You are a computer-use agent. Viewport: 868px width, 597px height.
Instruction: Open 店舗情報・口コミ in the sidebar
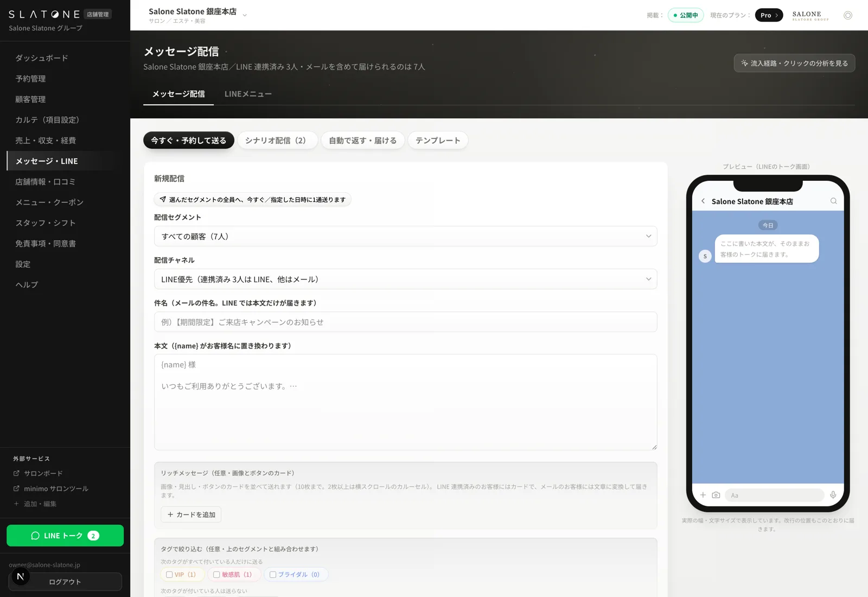tap(65, 182)
